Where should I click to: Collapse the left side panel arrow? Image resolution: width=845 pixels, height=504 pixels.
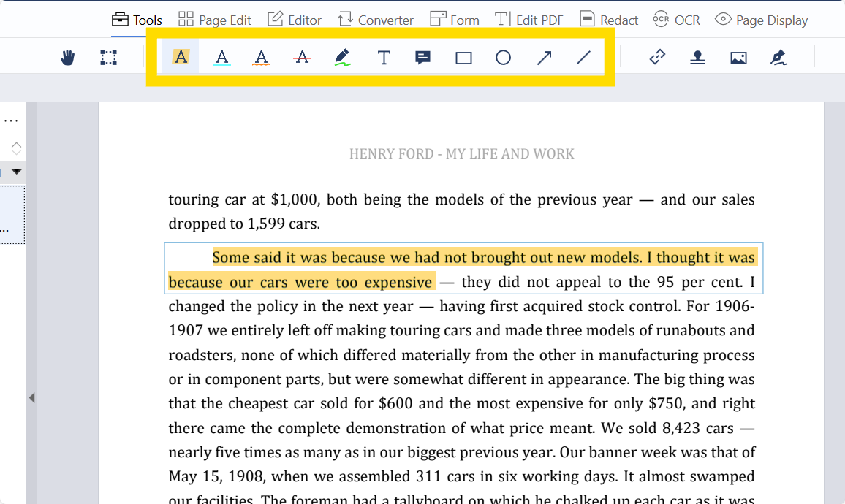(x=31, y=398)
